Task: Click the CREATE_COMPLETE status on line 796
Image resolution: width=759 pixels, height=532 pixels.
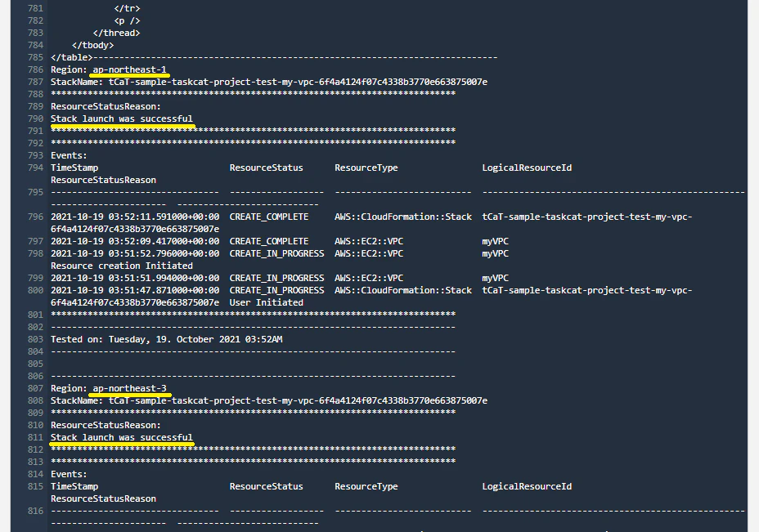Action: tap(269, 217)
